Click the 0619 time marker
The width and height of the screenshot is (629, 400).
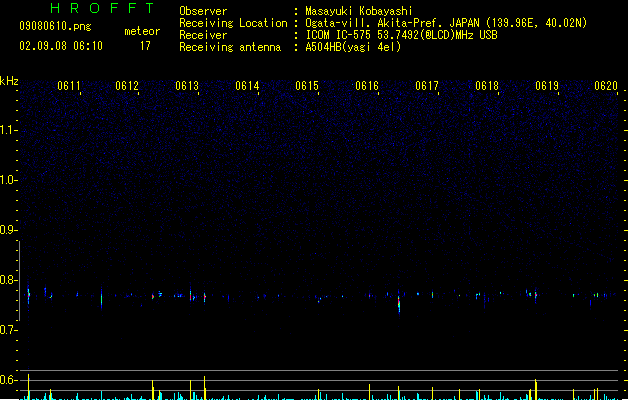click(x=547, y=86)
